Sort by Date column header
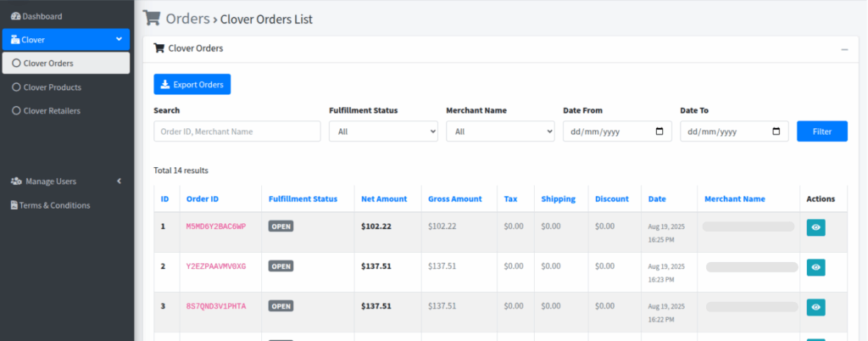This screenshot has width=868, height=341. tap(657, 198)
